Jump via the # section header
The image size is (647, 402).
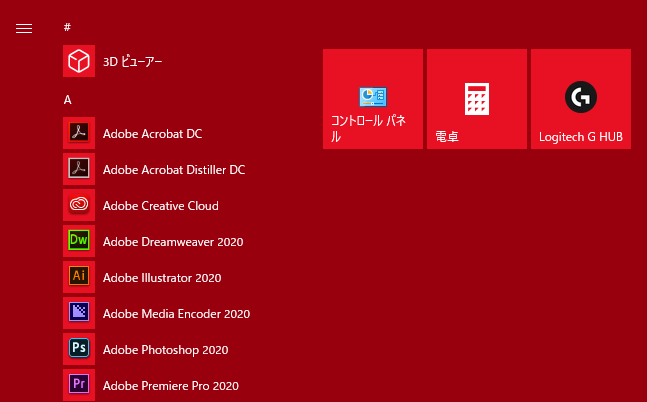(x=67, y=27)
